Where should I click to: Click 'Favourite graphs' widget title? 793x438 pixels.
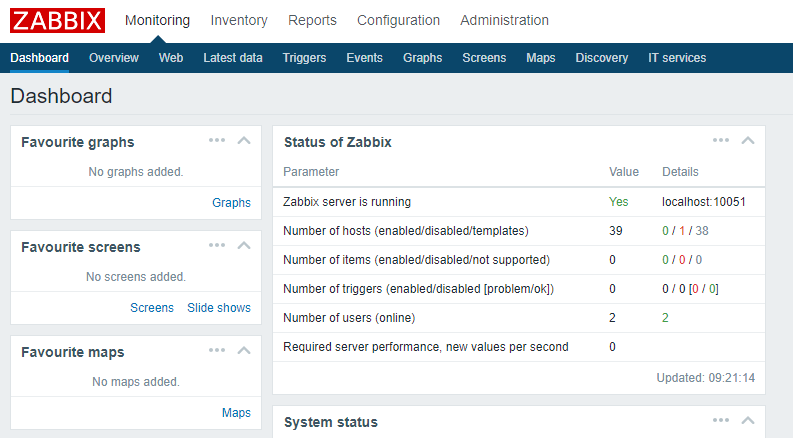coord(78,143)
